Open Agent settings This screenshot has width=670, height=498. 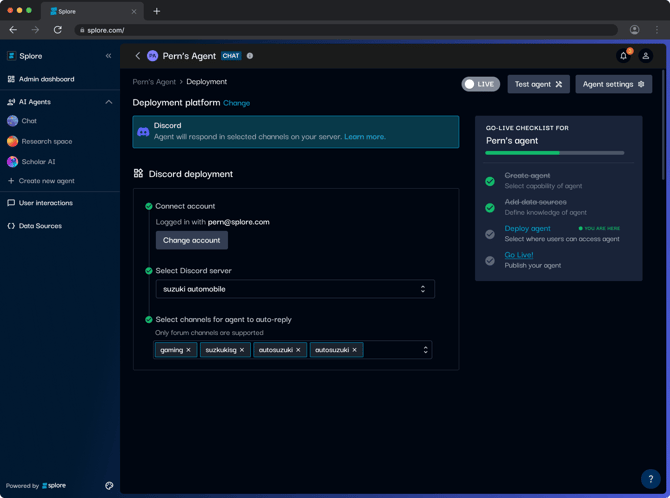[614, 84]
